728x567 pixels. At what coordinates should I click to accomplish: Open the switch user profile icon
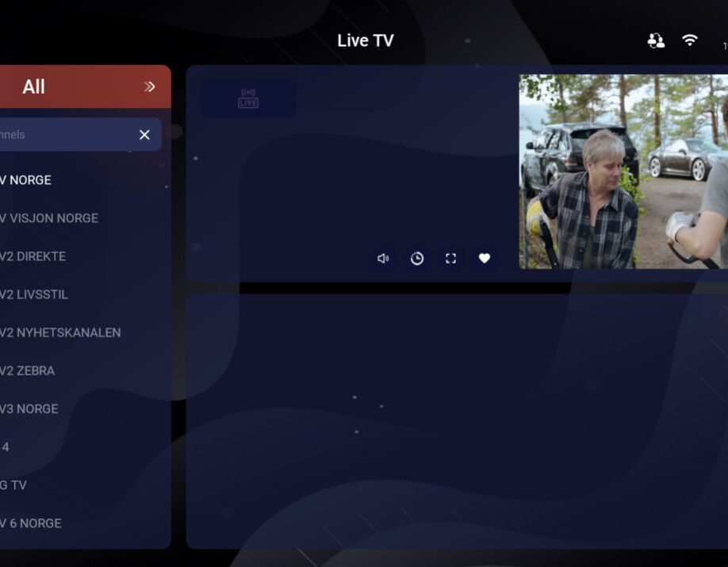click(x=656, y=41)
